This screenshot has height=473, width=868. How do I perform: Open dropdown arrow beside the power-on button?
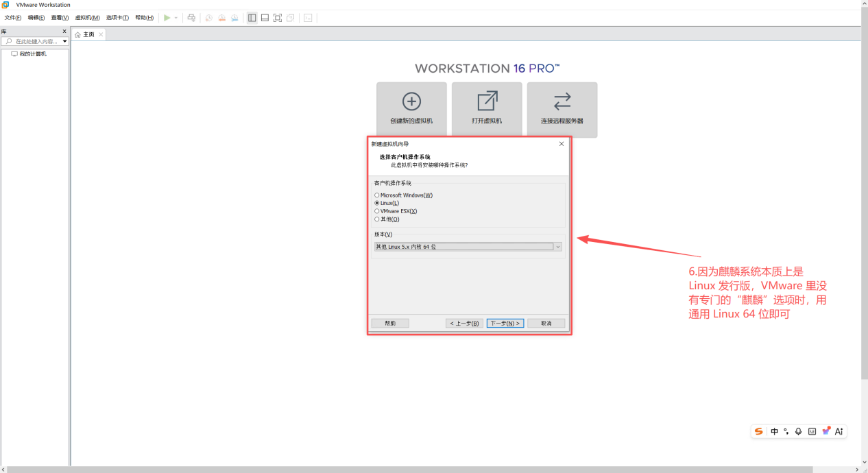tap(176, 18)
